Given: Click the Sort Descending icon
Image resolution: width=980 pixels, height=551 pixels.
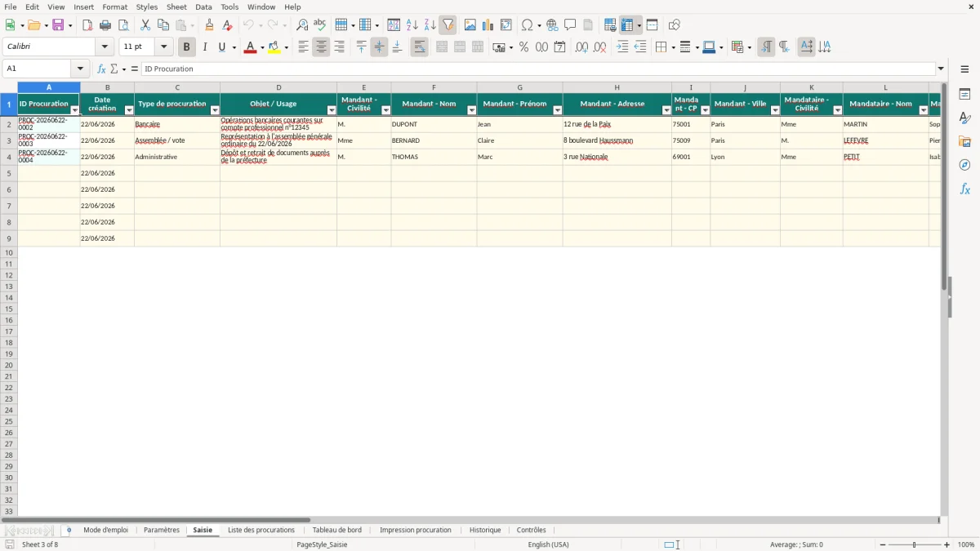Looking at the screenshot, I should 430,25.
